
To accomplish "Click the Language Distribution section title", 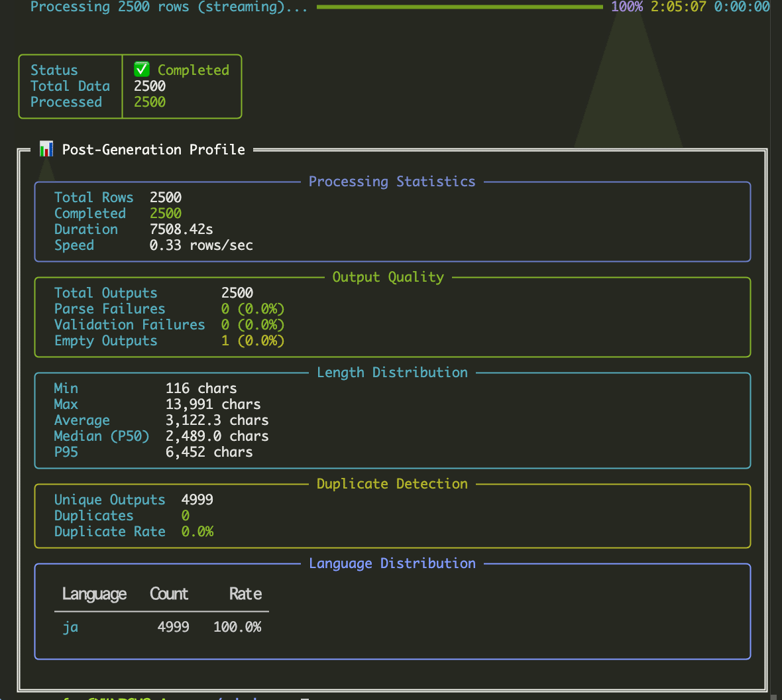I will tap(392, 564).
